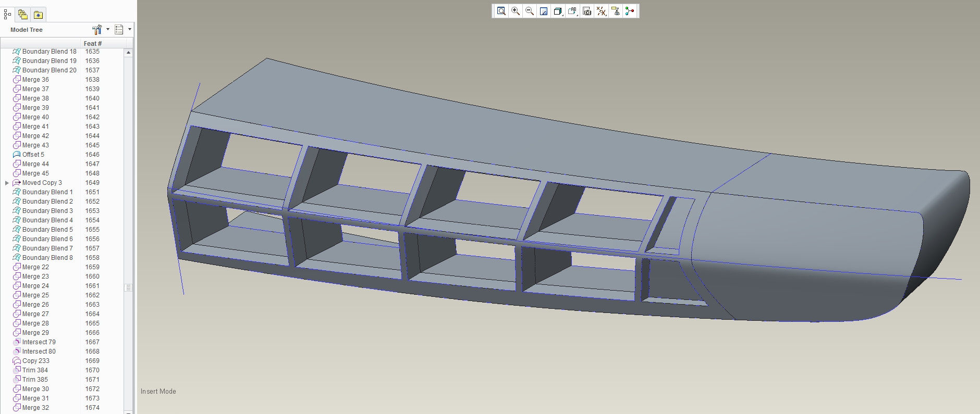The height and width of the screenshot is (414, 980).
Task: Click the Offset 5 feature icon
Action: click(17, 155)
